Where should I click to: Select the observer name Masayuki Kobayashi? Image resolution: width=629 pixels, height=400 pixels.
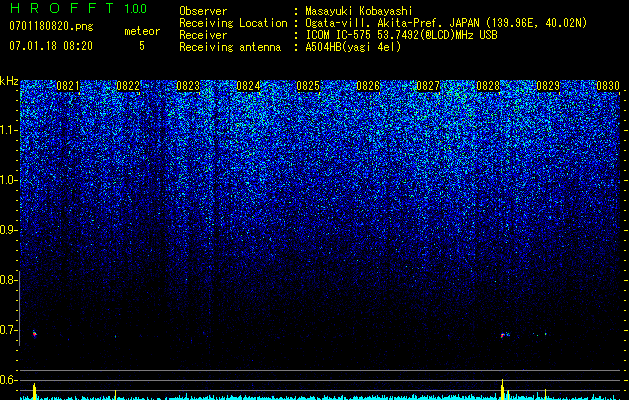click(x=359, y=11)
